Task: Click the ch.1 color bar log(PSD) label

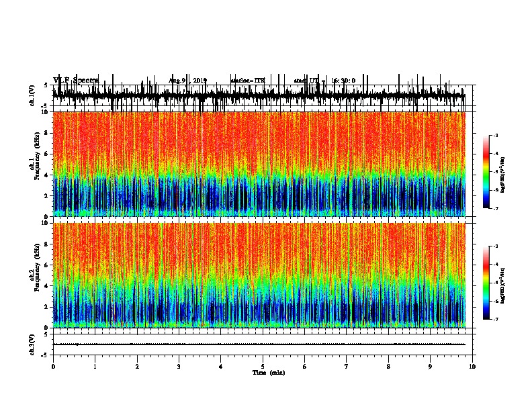Action: click(502, 175)
